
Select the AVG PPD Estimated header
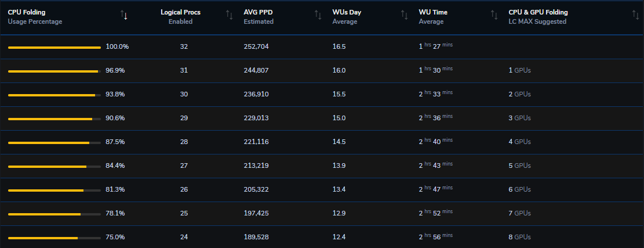[259, 17]
